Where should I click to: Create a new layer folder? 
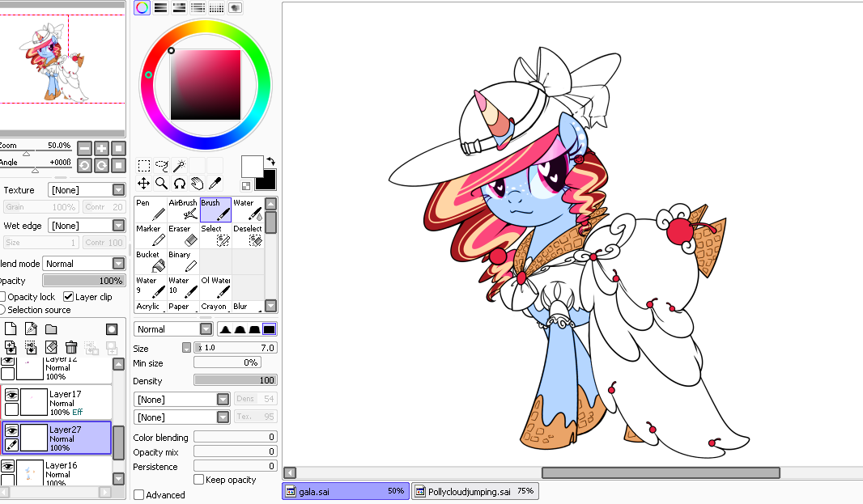pyautogui.click(x=51, y=329)
